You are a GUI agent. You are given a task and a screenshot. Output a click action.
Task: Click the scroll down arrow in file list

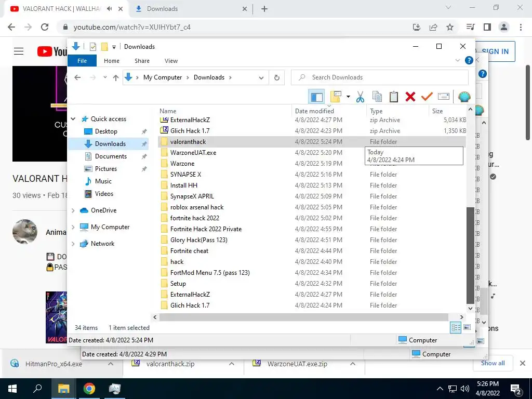click(470, 309)
